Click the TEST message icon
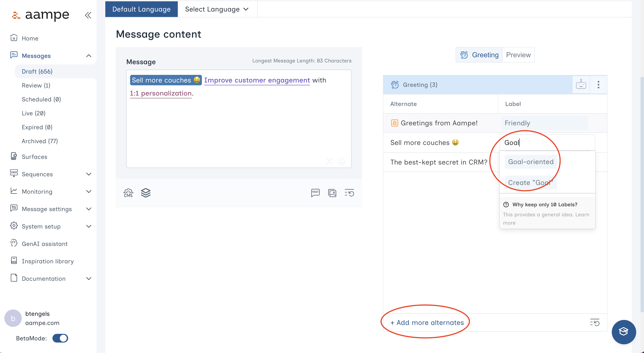The width and height of the screenshot is (644, 353). pyautogui.click(x=315, y=193)
